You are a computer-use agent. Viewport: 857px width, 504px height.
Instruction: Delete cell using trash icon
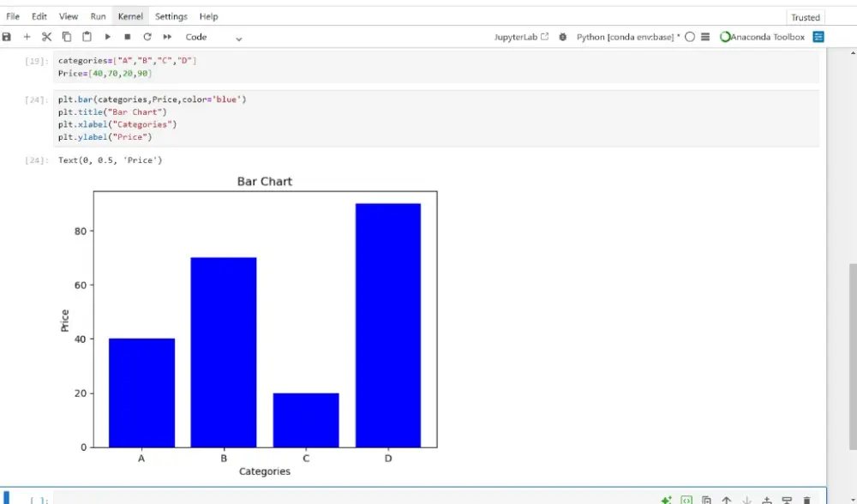coord(806,499)
